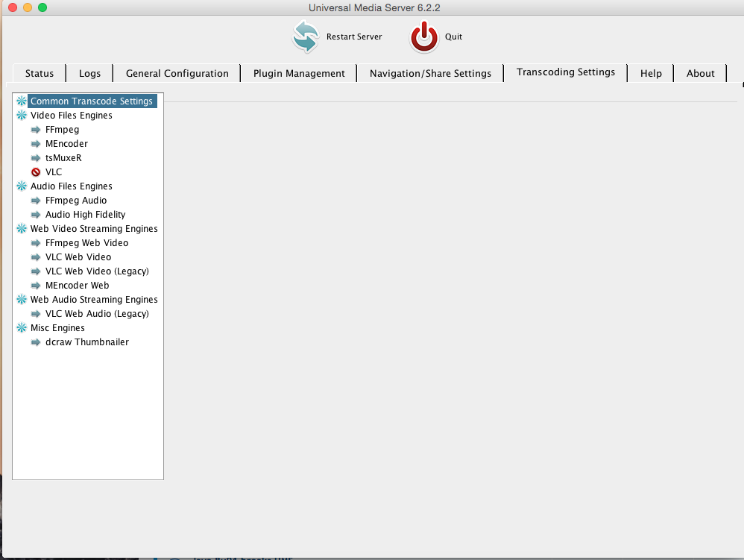Show the About tab
The width and height of the screenshot is (744, 560).
point(700,73)
